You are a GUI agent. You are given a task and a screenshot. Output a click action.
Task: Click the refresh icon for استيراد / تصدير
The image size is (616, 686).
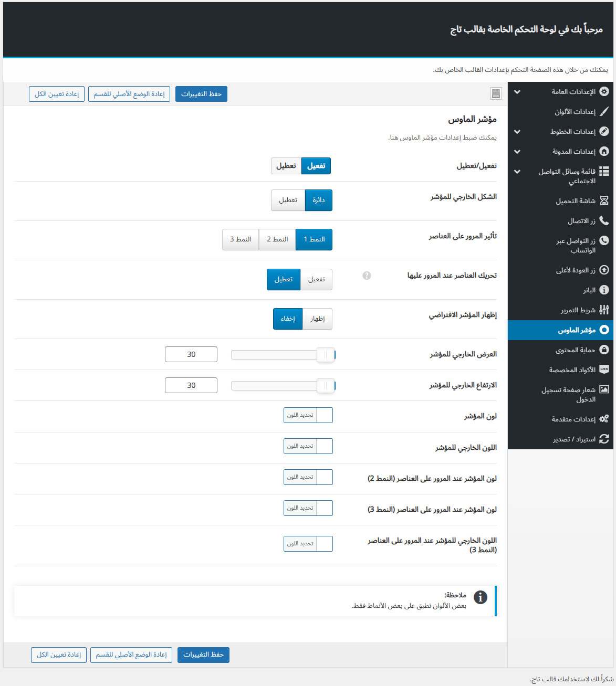click(x=604, y=439)
